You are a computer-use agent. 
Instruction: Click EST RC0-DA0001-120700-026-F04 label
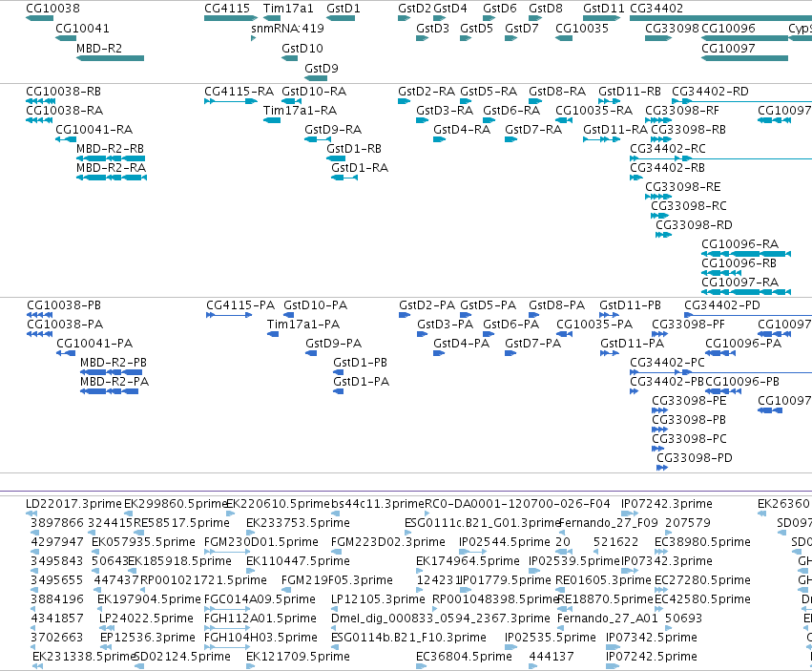517,504
